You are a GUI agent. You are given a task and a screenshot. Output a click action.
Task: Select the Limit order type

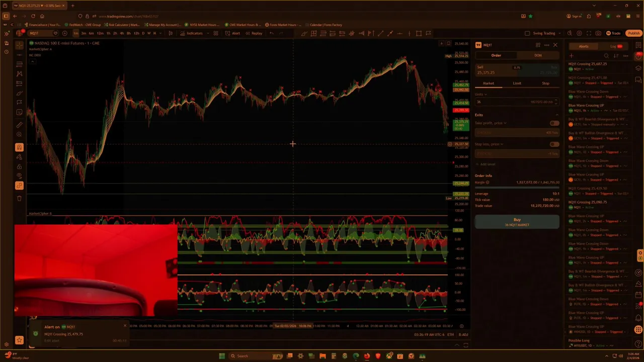[517, 83]
